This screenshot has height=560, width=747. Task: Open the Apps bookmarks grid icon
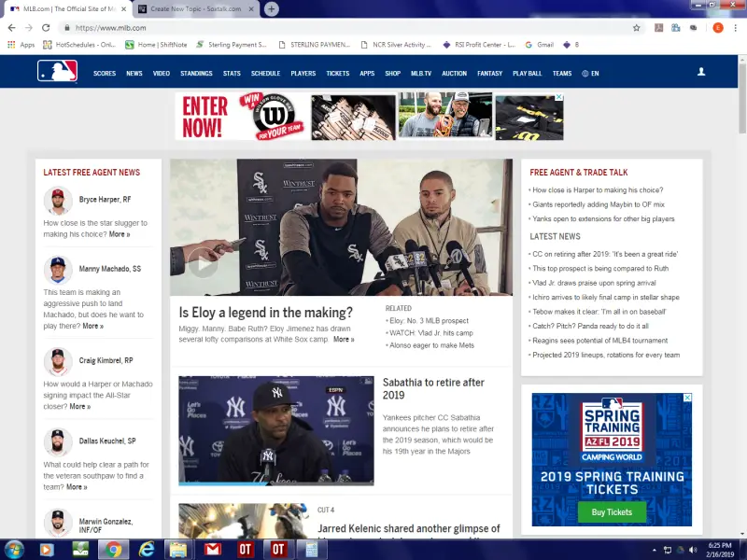11,44
